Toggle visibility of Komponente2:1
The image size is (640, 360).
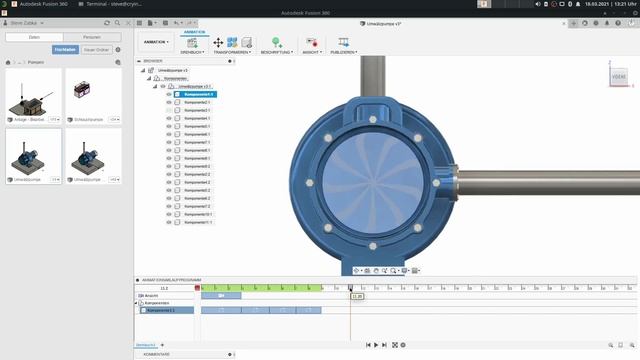169,102
